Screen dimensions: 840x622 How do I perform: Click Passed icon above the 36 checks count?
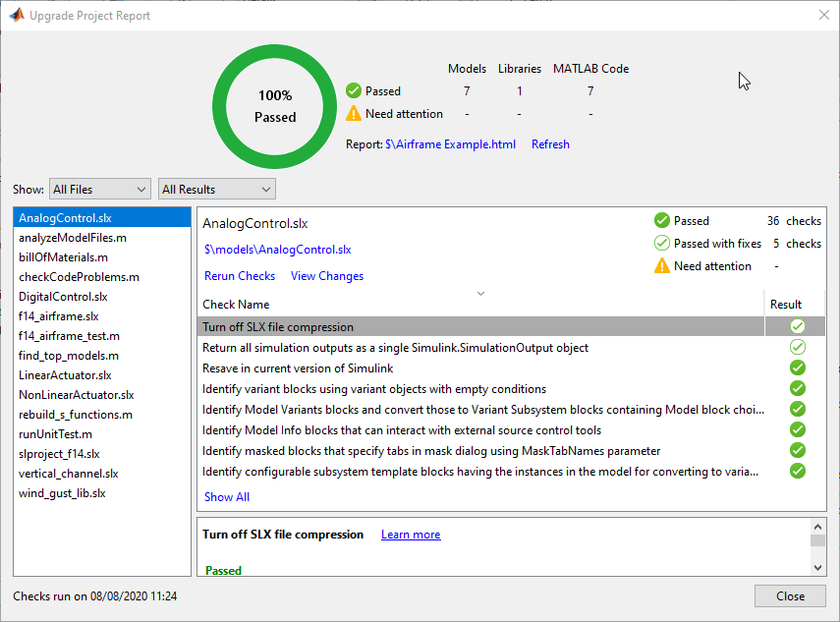pyautogui.click(x=662, y=220)
